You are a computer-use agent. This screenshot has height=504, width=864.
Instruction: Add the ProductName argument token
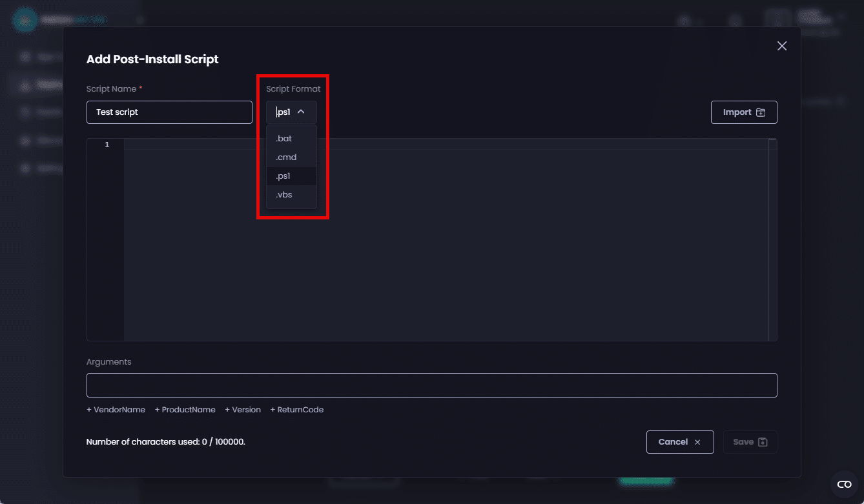[185, 410]
